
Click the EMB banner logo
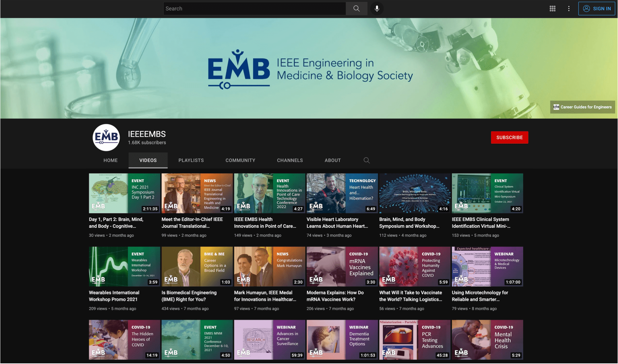(239, 69)
